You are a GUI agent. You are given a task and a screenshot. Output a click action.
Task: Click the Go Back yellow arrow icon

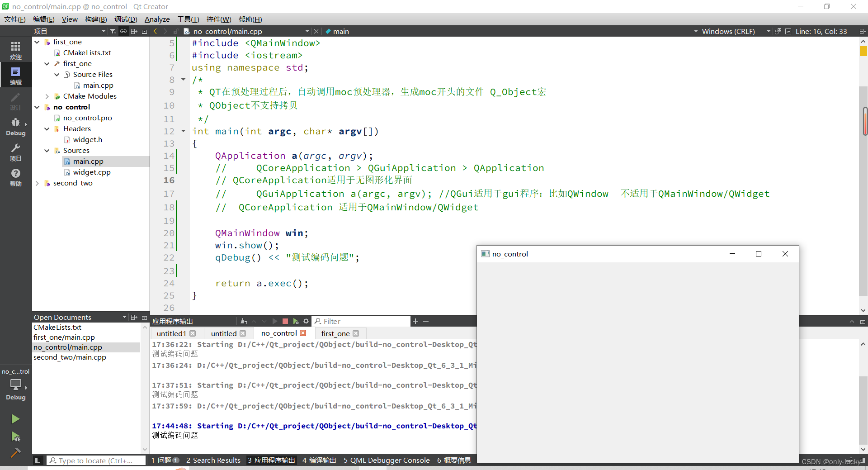click(x=155, y=31)
